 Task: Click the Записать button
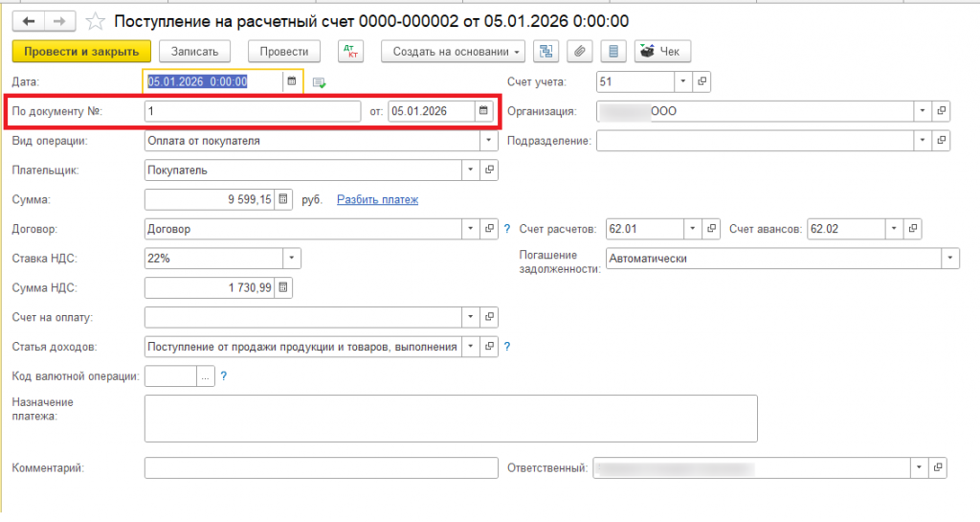coord(194,52)
